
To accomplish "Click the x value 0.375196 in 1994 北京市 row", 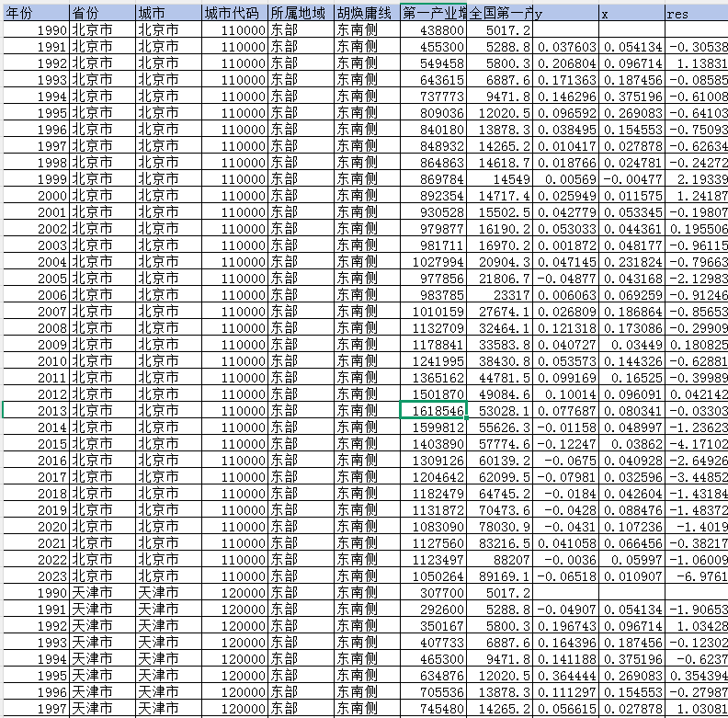I will pos(631,97).
